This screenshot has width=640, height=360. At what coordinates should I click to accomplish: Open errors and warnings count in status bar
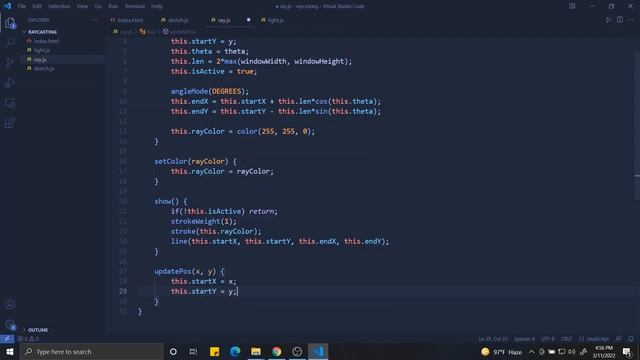pos(28,339)
